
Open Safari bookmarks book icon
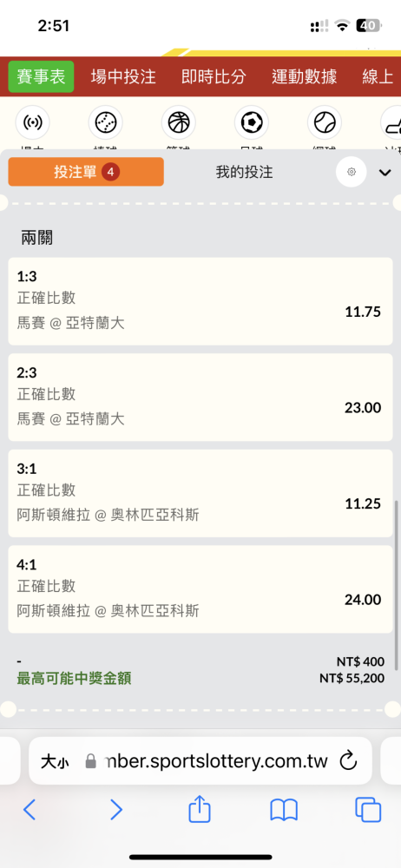(x=284, y=811)
